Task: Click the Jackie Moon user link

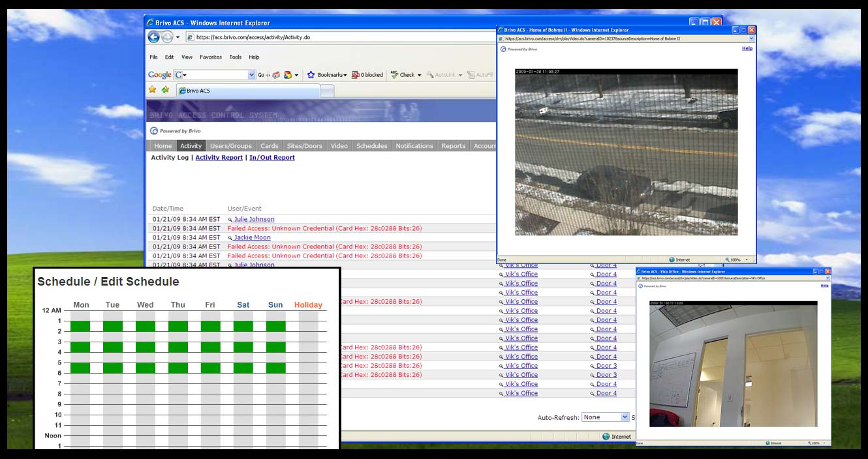Action: (253, 238)
